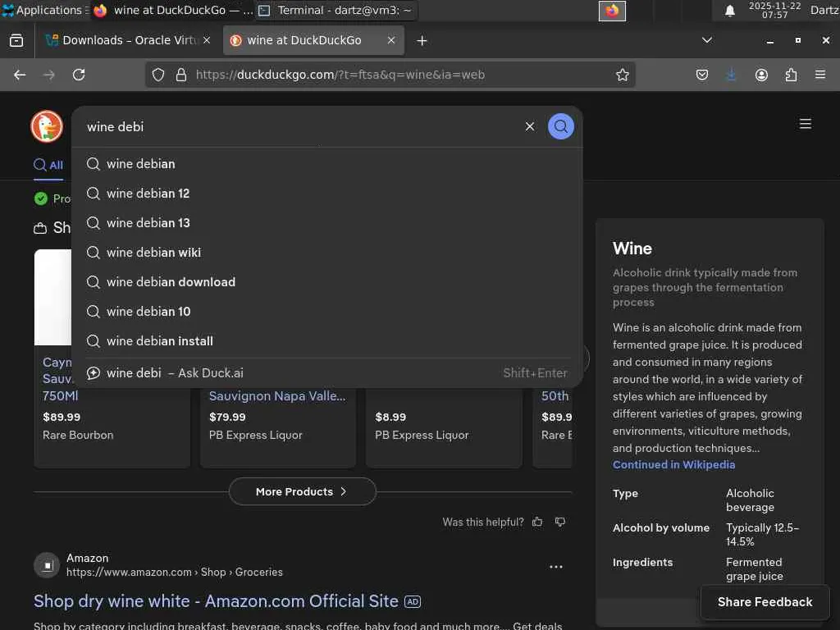Choose suggestion wine debian 12
The image size is (840, 630).
click(326, 194)
